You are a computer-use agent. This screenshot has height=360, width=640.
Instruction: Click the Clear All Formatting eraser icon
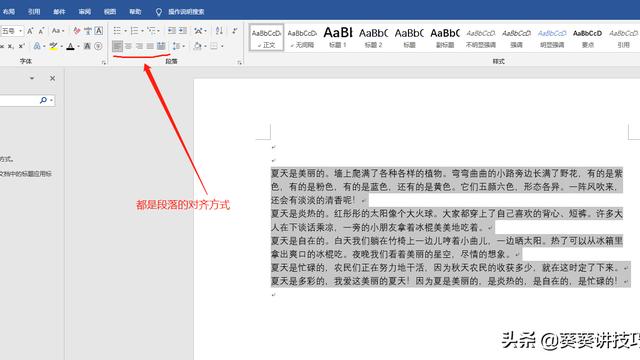[x=77, y=31]
